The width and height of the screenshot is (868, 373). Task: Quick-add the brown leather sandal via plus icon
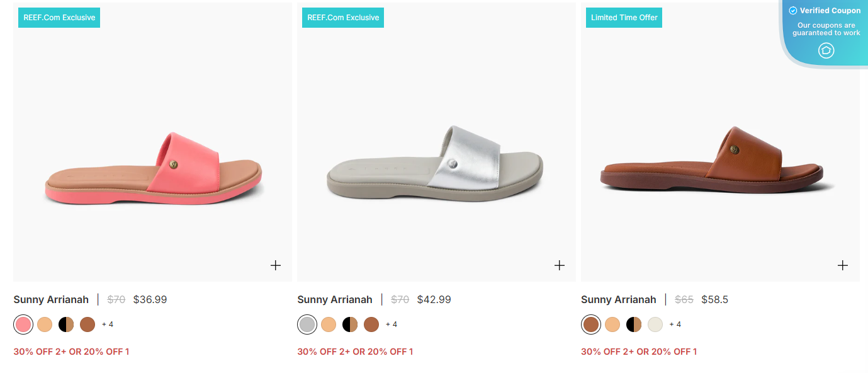point(842,265)
